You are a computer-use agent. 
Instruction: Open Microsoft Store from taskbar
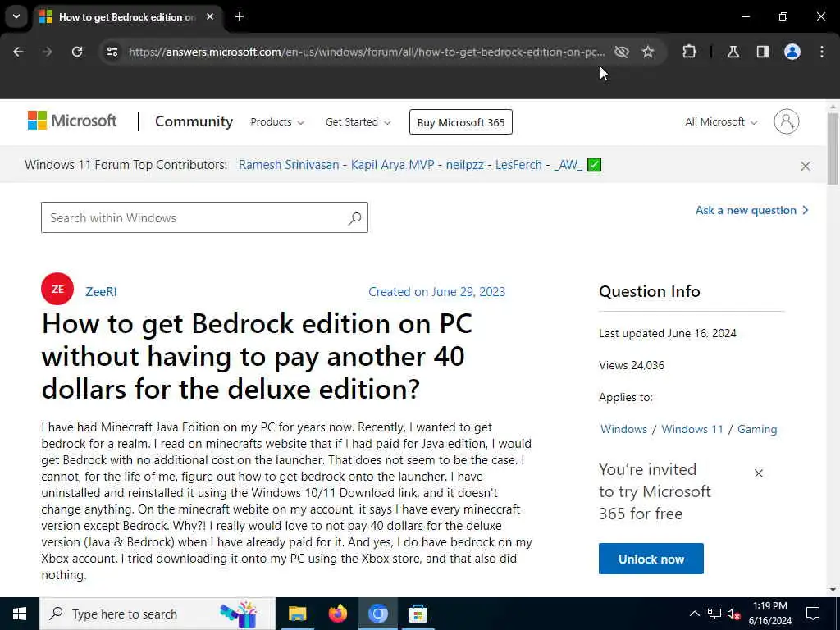click(x=418, y=614)
